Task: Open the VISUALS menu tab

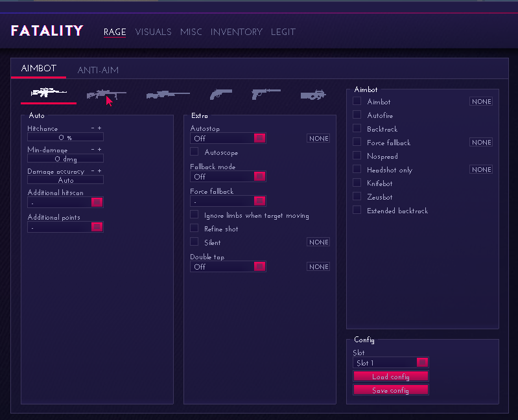Action: coord(153,32)
